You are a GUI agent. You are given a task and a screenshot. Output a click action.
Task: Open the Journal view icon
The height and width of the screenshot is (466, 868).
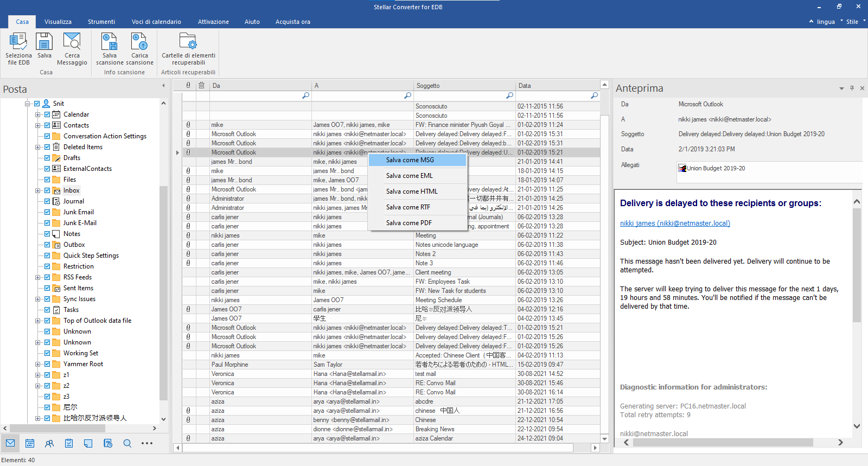[108, 443]
